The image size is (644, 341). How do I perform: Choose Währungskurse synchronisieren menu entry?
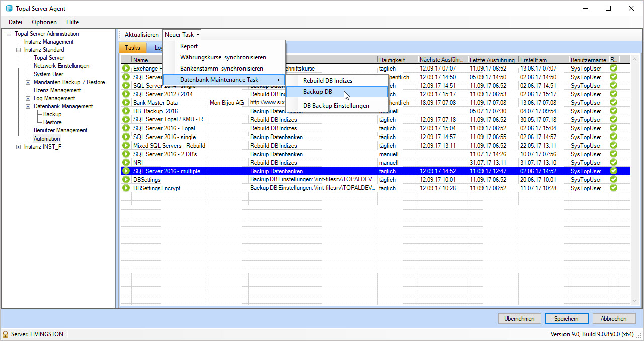tap(223, 57)
